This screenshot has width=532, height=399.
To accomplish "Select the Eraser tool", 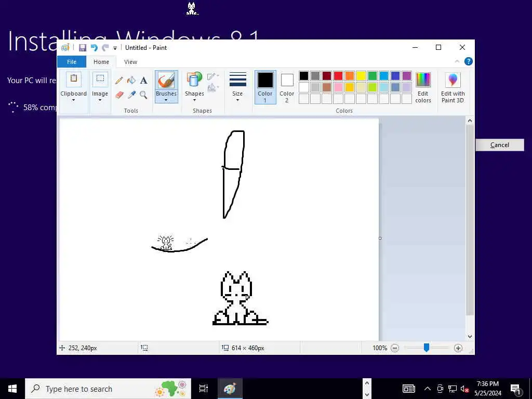I will (119, 95).
